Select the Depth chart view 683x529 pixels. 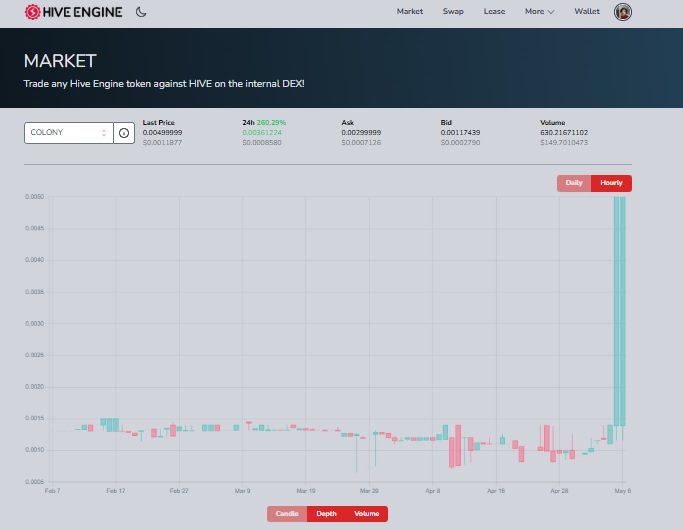tap(326, 514)
